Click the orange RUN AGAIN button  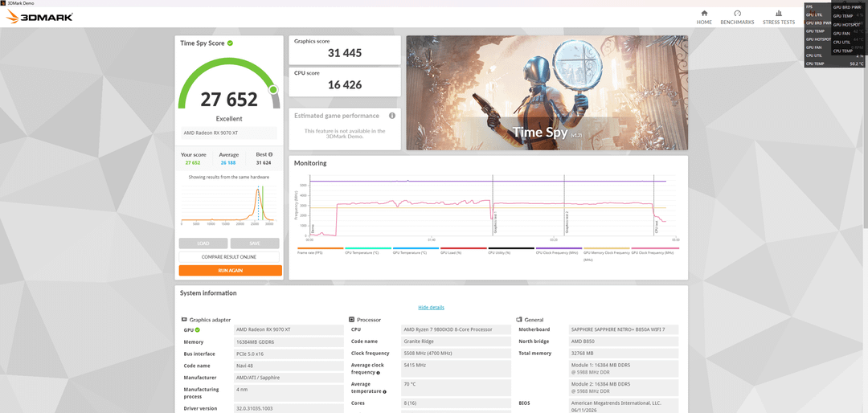231,270
